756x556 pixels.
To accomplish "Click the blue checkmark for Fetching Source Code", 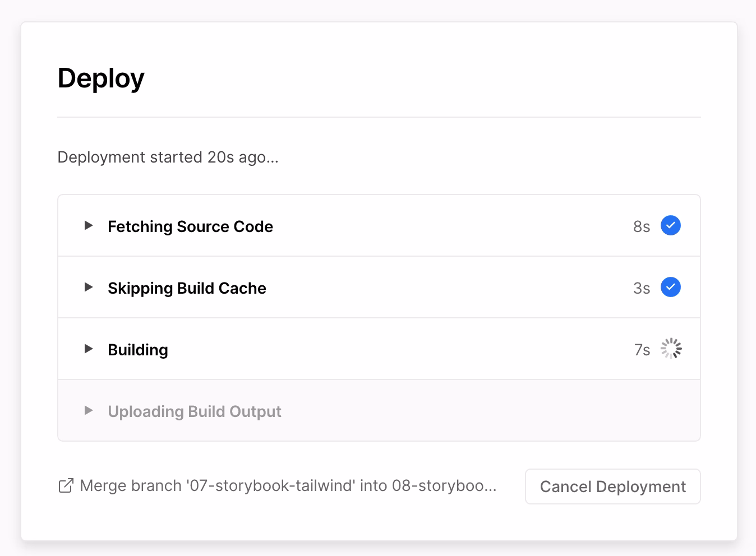I will [x=671, y=226].
